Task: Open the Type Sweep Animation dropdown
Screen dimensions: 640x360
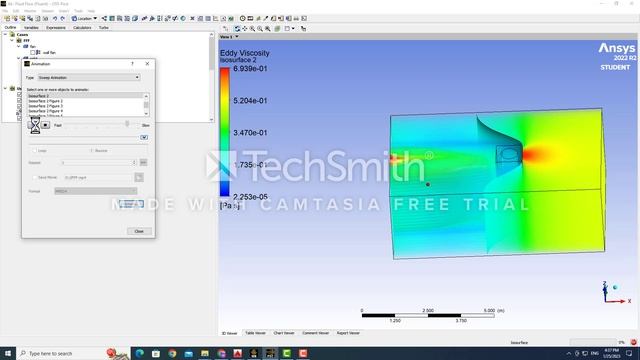Action: (x=89, y=78)
